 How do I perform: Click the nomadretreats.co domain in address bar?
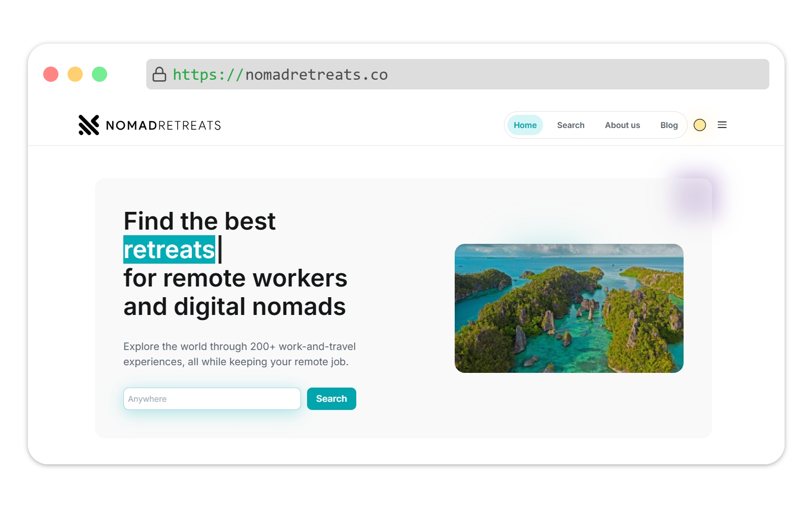[316, 75]
